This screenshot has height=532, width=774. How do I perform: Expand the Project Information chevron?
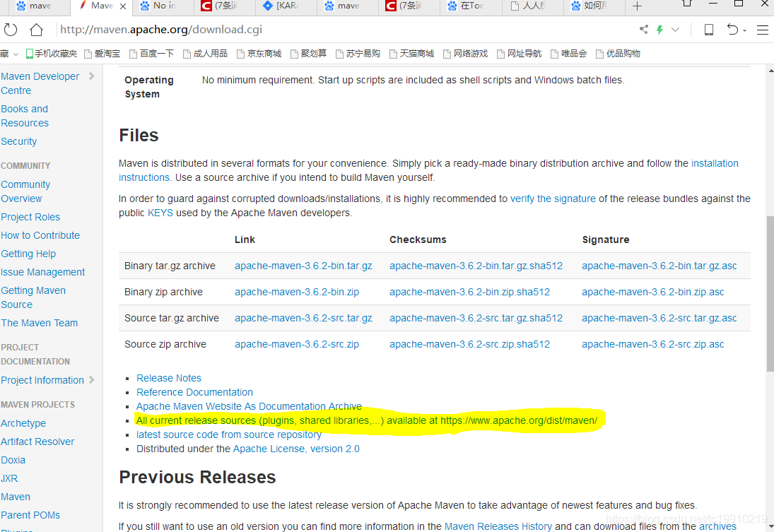[x=91, y=380]
